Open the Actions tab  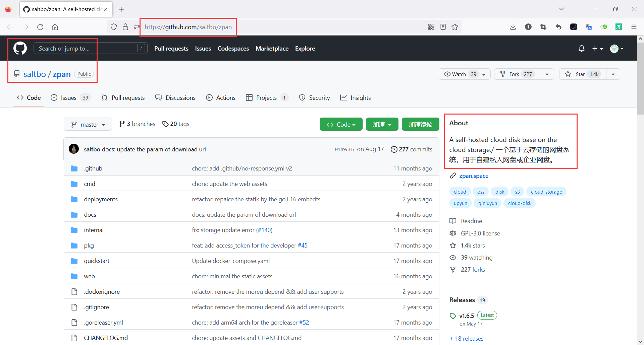pos(221,97)
